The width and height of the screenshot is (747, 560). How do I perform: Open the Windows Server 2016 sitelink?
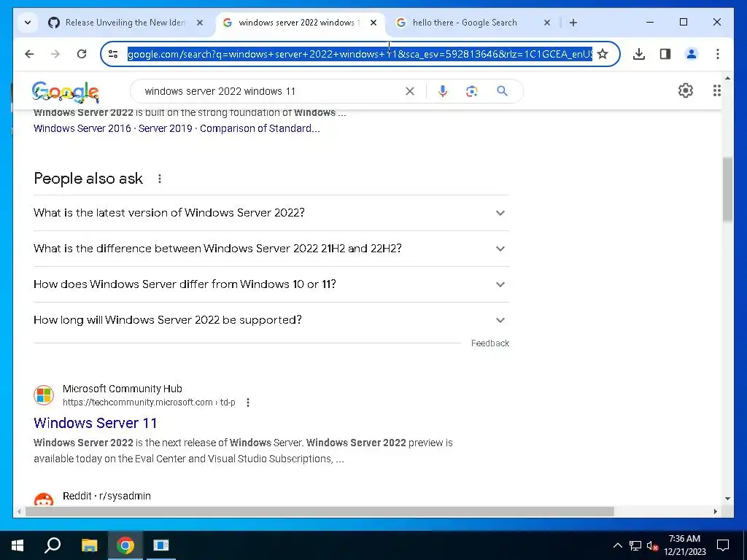point(82,128)
